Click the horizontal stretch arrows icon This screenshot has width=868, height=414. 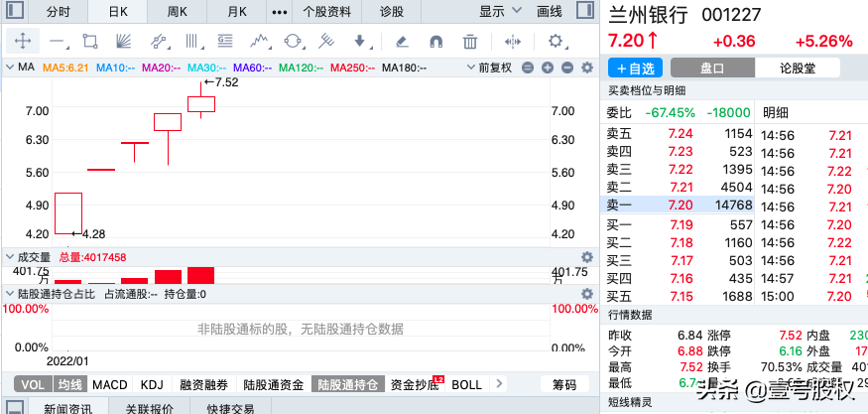(x=513, y=41)
